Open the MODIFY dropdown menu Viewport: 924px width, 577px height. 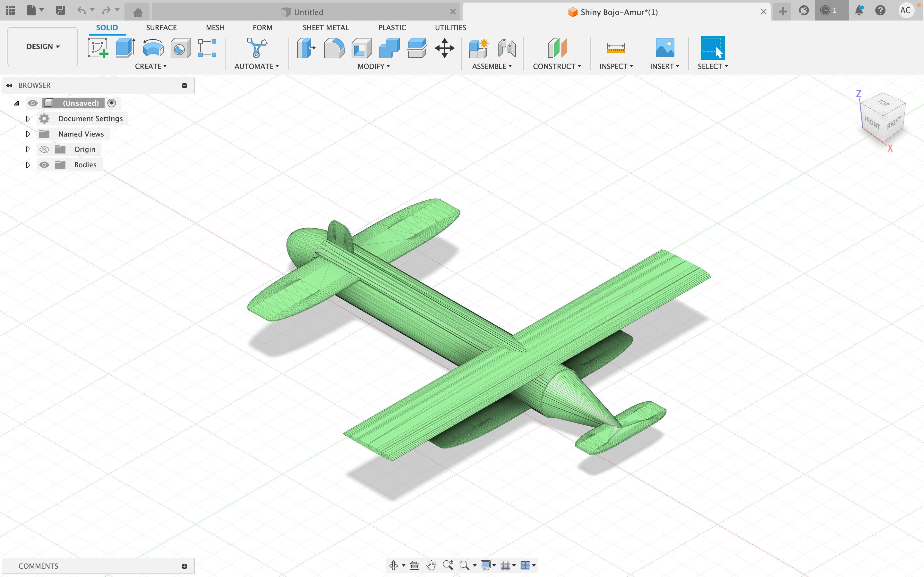coord(372,66)
